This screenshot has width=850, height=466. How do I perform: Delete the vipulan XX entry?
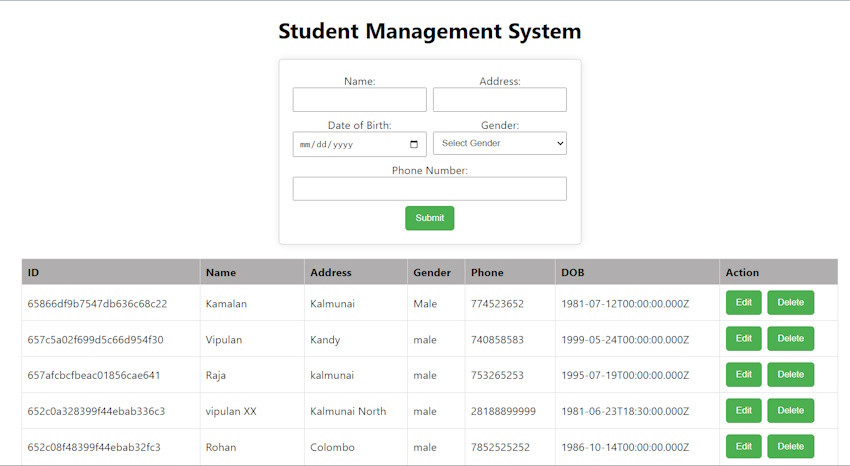791,411
